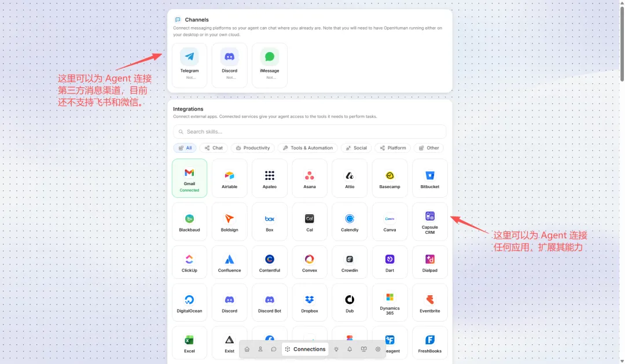Select the ClickUp integration
Image resolution: width=625 pixels, height=364 pixels.
(189, 262)
